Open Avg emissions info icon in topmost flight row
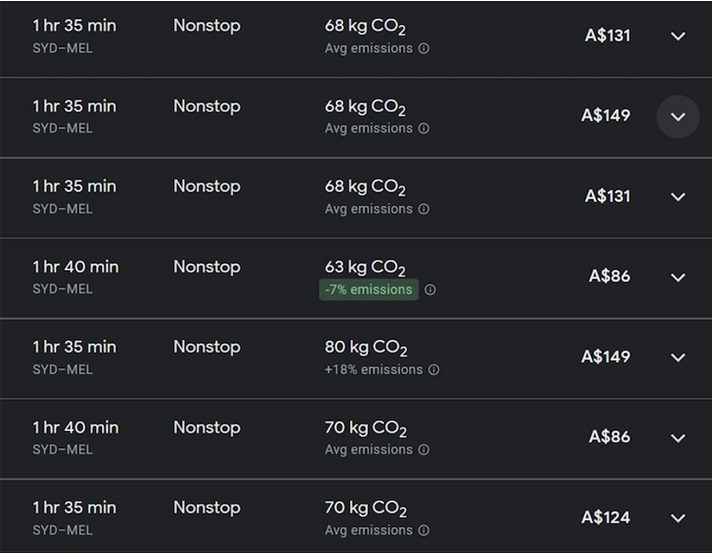The height and width of the screenshot is (553, 712). (424, 48)
